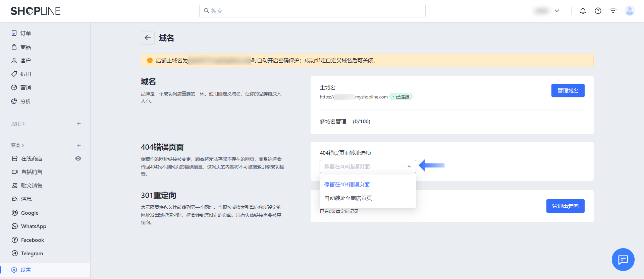The height and width of the screenshot is (279, 644).
Task: Open the user avatar profile icon
Action: [x=630, y=11]
